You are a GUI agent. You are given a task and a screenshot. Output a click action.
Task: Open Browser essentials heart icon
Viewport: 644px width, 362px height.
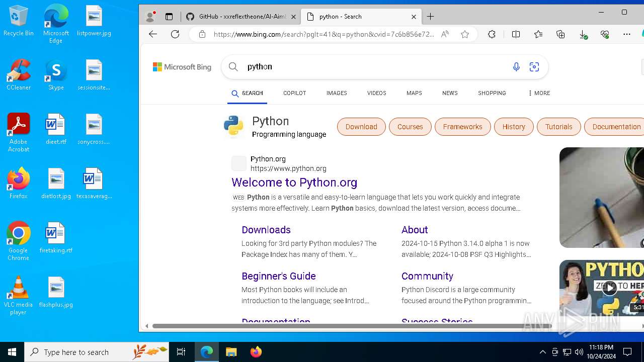click(x=605, y=34)
